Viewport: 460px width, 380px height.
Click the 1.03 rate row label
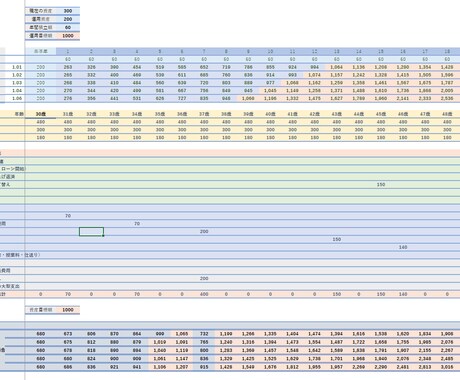[x=17, y=83]
